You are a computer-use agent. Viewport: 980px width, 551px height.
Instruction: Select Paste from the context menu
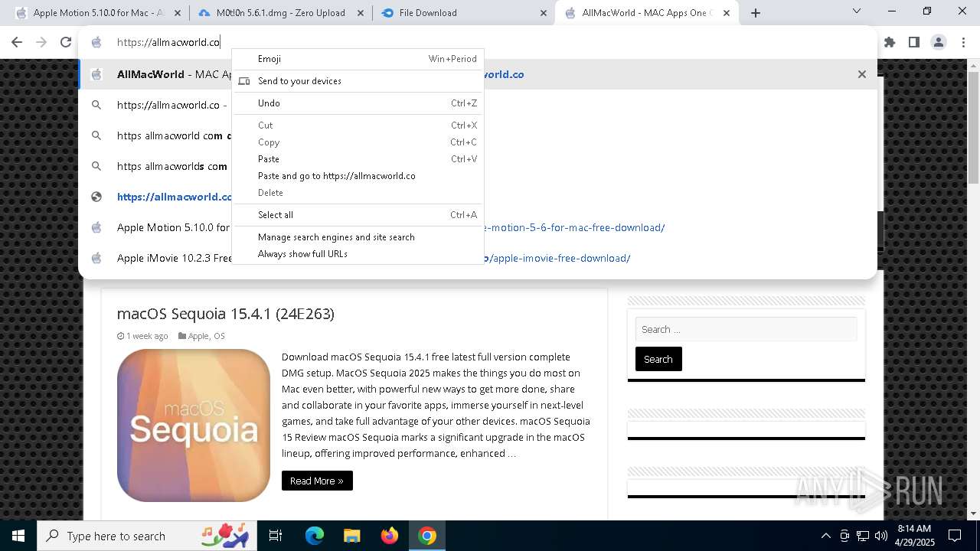pyautogui.click(x=358, y=159)
